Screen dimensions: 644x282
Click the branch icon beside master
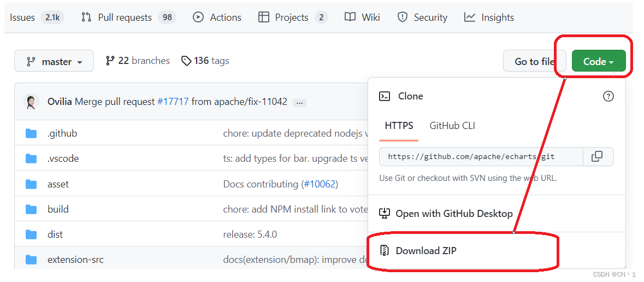pyautogui.click(x=31, y=62)
